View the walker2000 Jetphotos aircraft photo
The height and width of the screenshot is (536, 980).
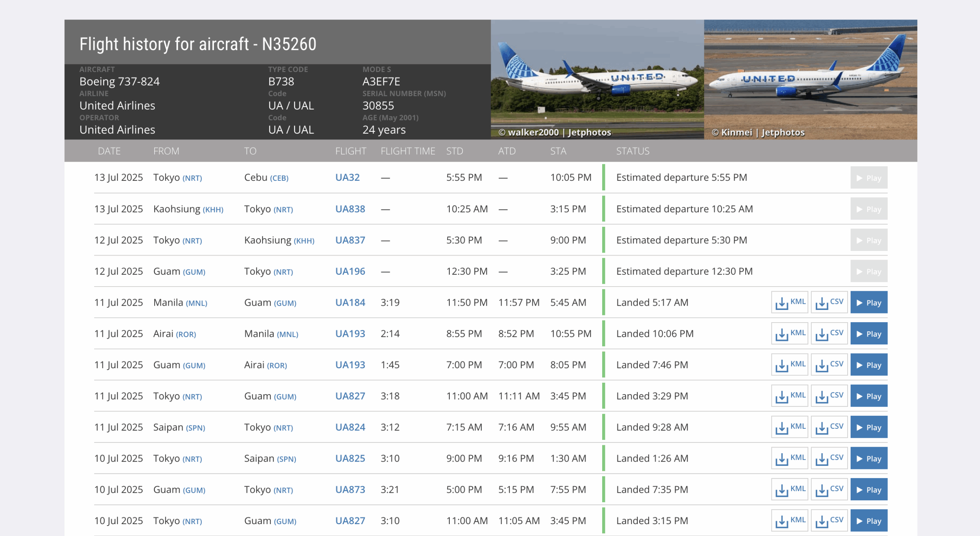[597, 79]
